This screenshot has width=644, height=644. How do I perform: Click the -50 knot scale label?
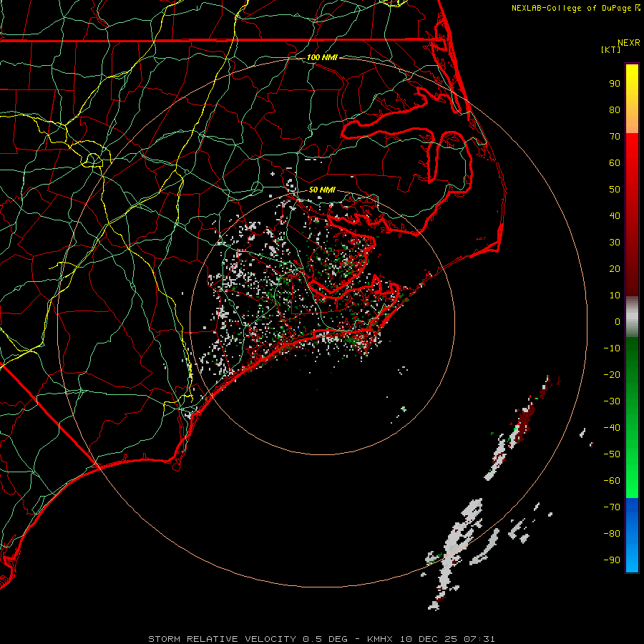[613, 454]
